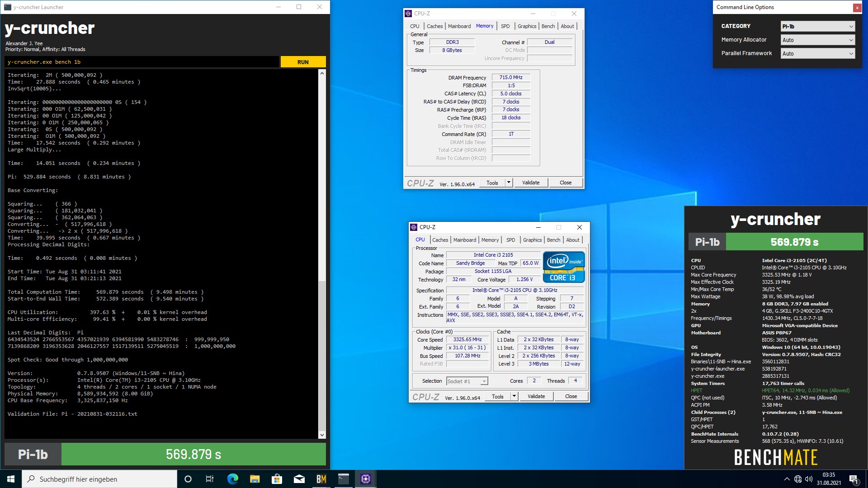The width and height of the screenshot is (868, 488).
Task: Open Mail app from taskbar
Action: pos(299,479)
